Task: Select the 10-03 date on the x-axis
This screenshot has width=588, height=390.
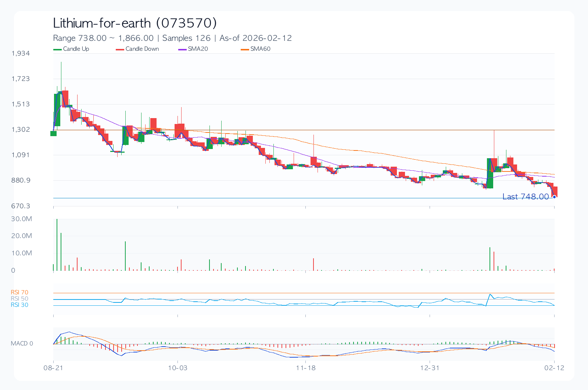Action: point(178,368)
